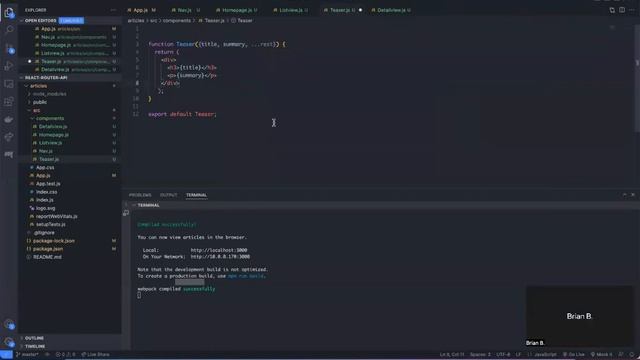This screenshot has height=360, width=640.
Task: Click the split editor right icon
Action: click(x=622, y=10)
